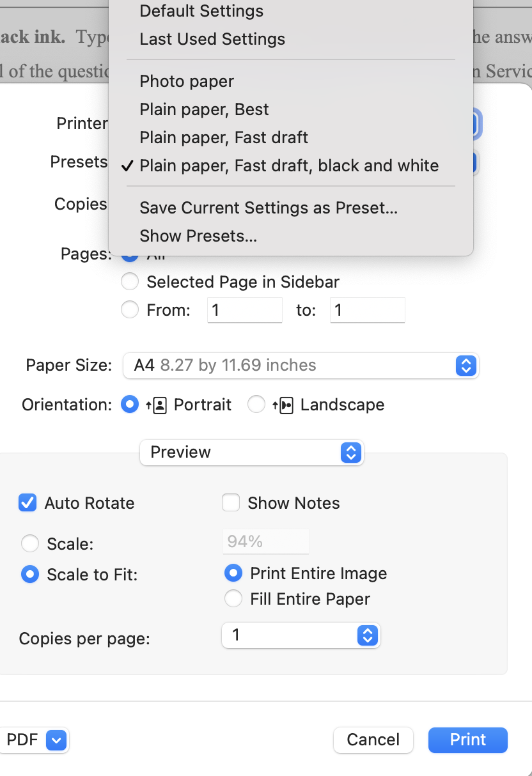Cancel the print dialog
The width and height of the screenshot is (532, 776).
pyautogui.click(x=373, y=740)
